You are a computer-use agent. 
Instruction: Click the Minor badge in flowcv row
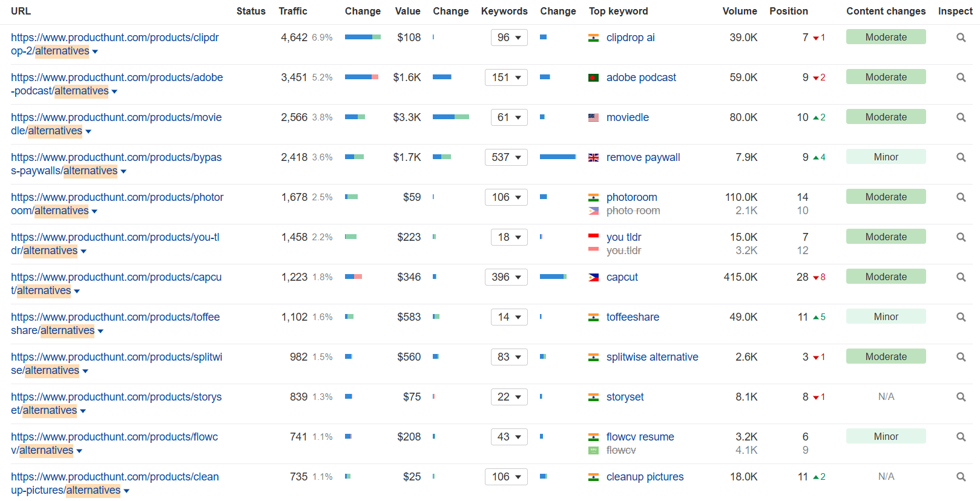[x=886, y=436]
